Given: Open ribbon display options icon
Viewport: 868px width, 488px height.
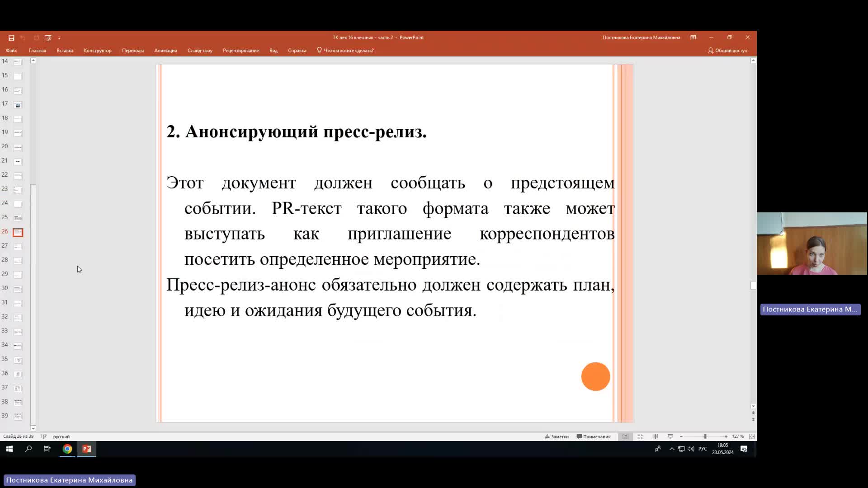Looking at the screenshot, I should pyautogui.click(x=693, y=38).
